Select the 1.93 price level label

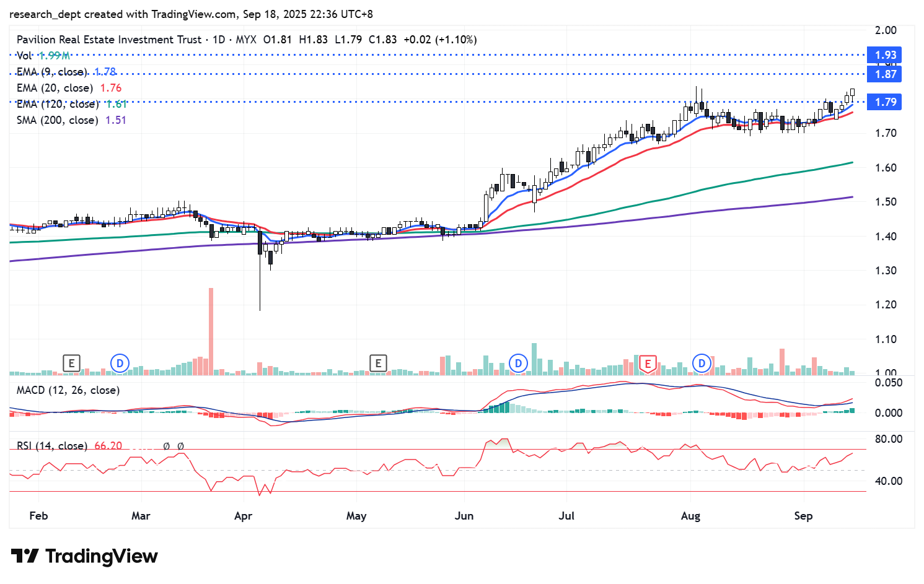point(885,55)
